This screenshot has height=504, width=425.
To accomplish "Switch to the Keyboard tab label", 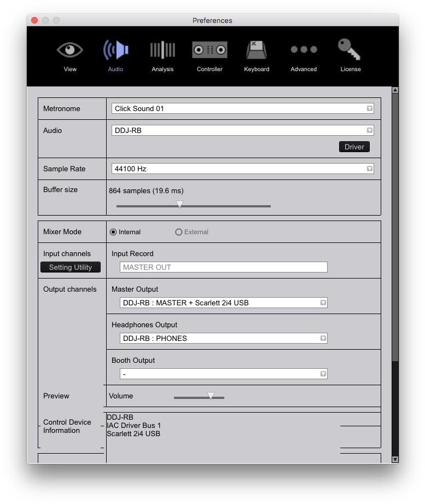I will (257, 69).
